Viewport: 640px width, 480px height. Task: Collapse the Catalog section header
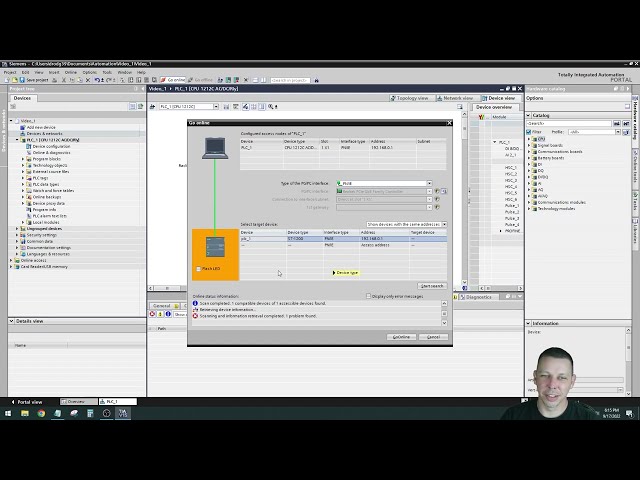(529, 116)
